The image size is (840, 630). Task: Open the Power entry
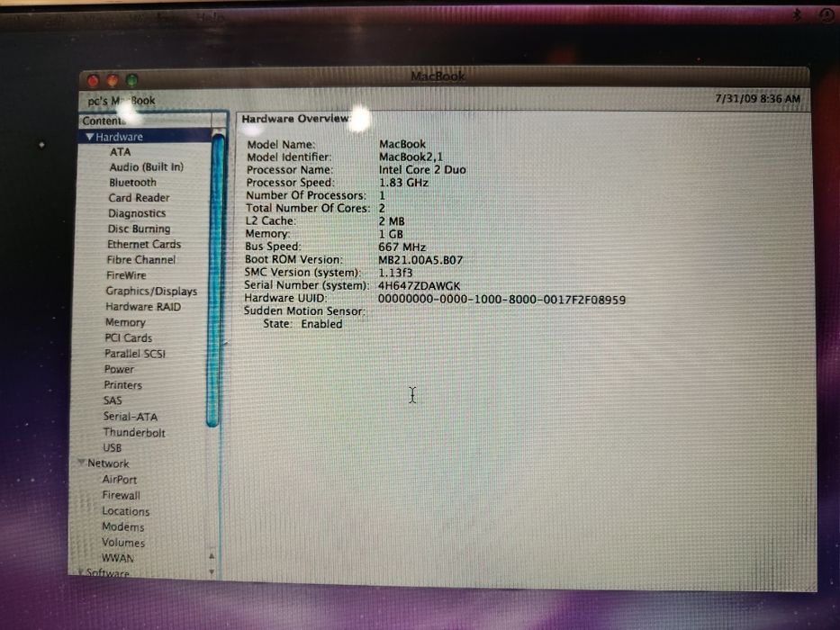click(119, 369)
